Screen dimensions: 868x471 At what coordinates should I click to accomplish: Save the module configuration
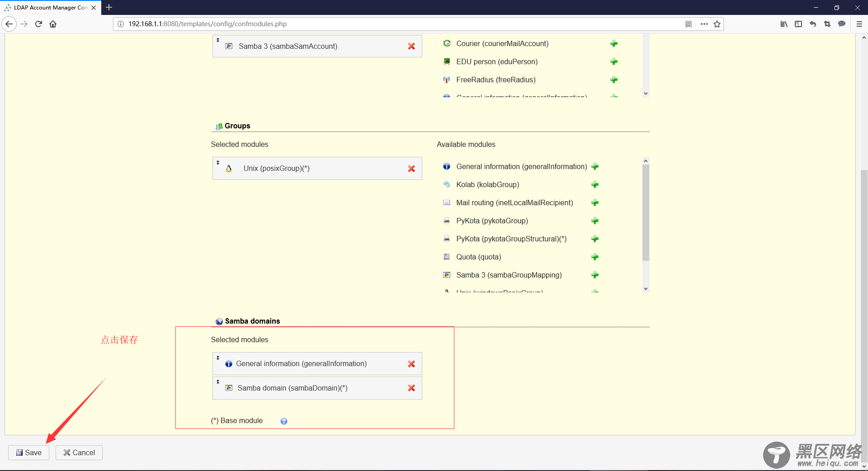pos(29,452)
